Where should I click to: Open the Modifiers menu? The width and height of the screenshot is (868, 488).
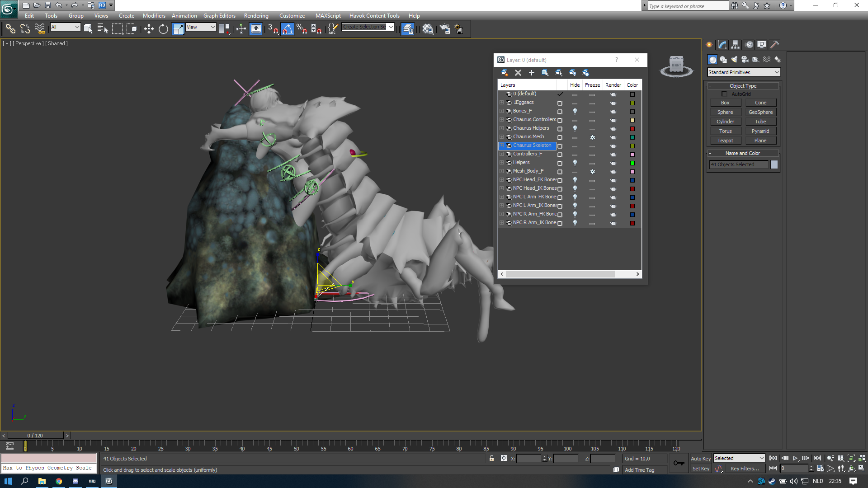click(154, 16)
